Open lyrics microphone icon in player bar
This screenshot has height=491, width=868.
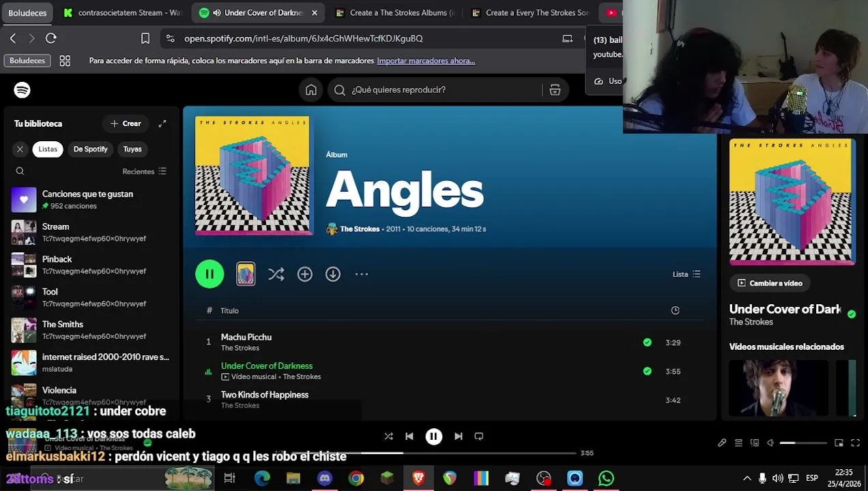722,443
